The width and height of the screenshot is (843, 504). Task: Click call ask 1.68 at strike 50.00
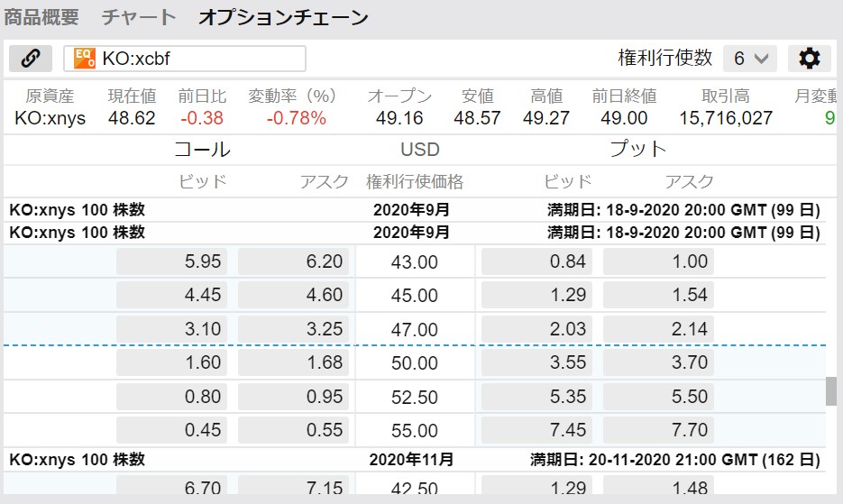[293, 362]
